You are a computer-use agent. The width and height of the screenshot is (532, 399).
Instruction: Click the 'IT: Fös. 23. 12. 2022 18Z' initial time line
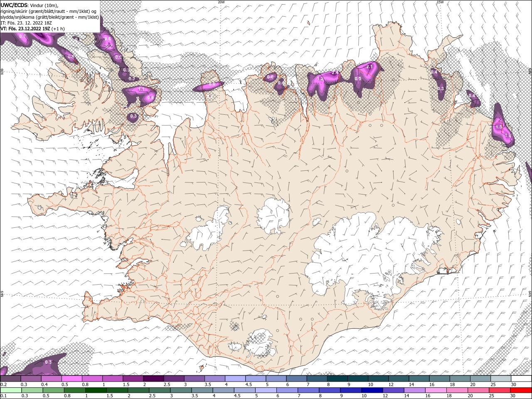point(26,23)
